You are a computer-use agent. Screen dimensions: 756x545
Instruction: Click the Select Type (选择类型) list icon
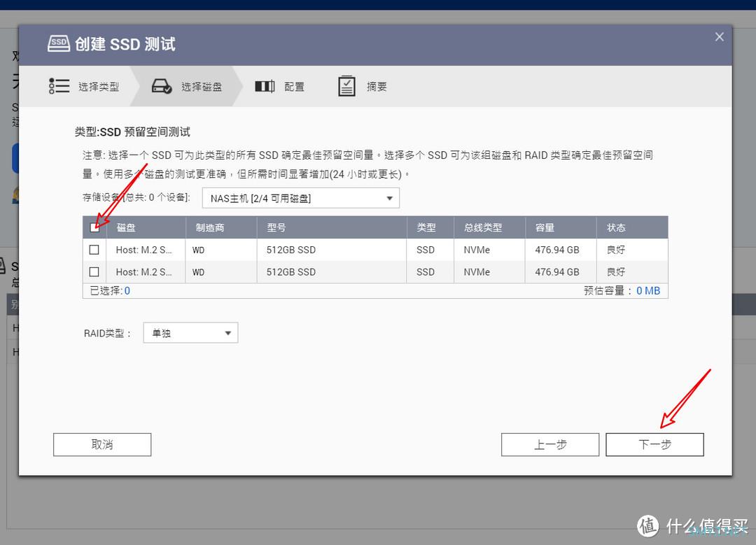pyautogui.click(x=59, y=86)
